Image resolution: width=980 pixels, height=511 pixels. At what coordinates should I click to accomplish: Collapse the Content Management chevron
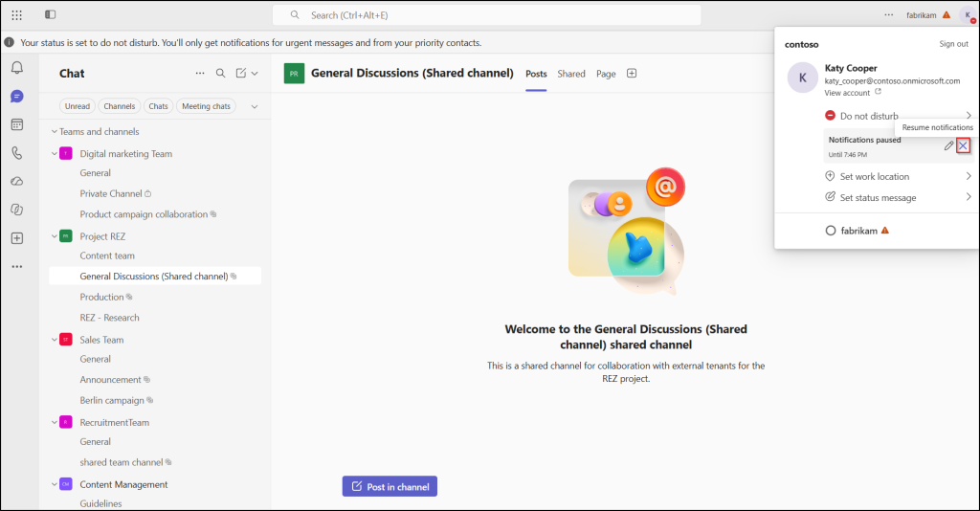tap(55, 484)
